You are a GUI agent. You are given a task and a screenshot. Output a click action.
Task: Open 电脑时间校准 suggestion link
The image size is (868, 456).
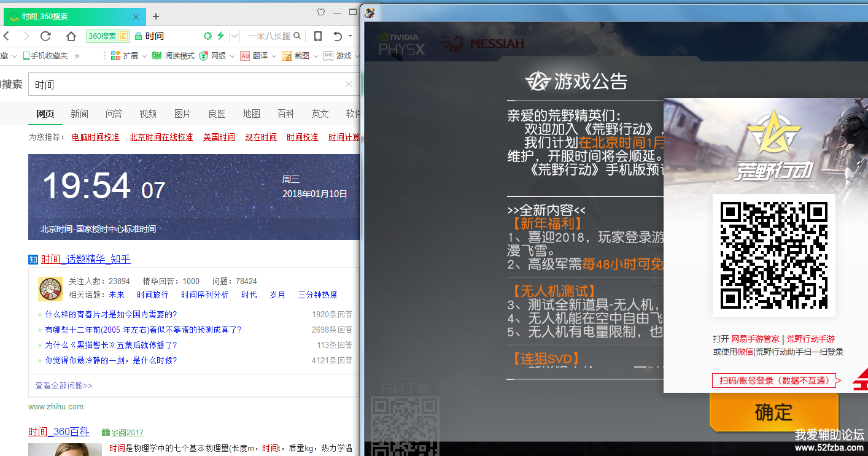(96, 137)
